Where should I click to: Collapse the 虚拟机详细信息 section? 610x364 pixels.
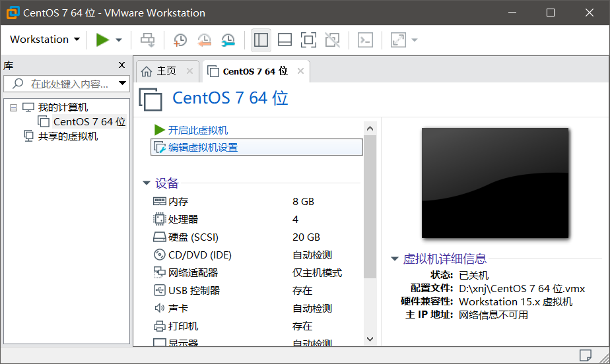click(395, 258)
